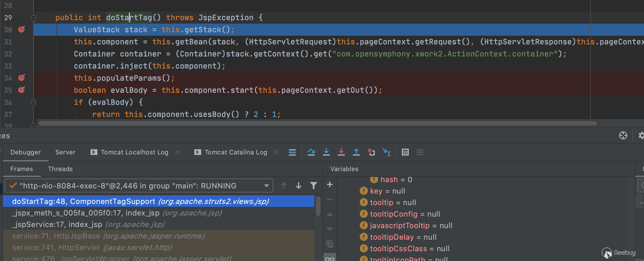This screenshot has height=261, width=644.
Task: Toggle the breakpoint on line 30
Action: pos(22,29)
